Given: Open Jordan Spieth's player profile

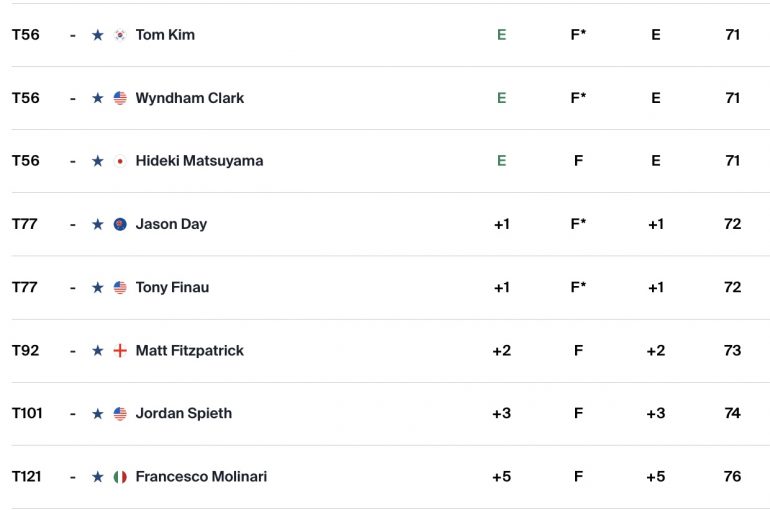Looking at the screenshot, I should pos(184,413).
